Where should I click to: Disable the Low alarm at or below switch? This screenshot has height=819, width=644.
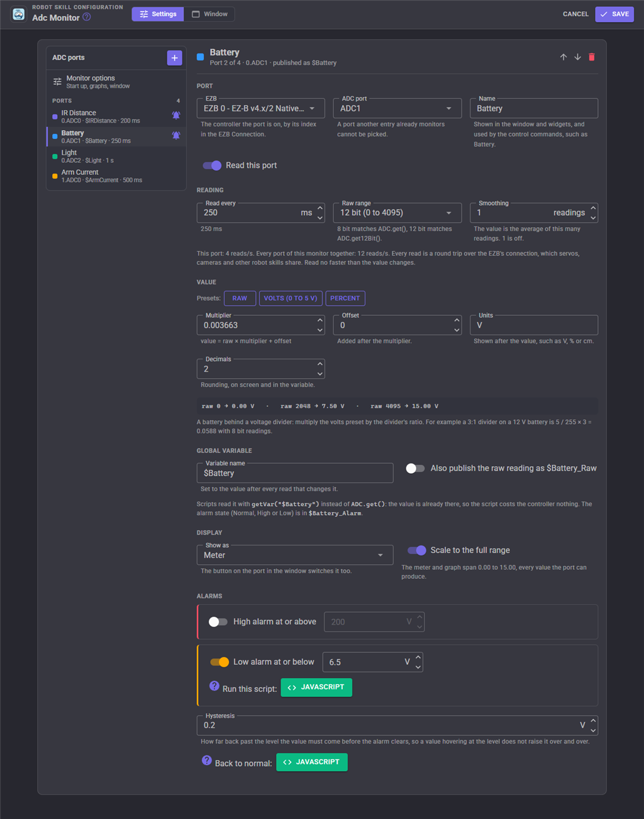click(219, 662)
